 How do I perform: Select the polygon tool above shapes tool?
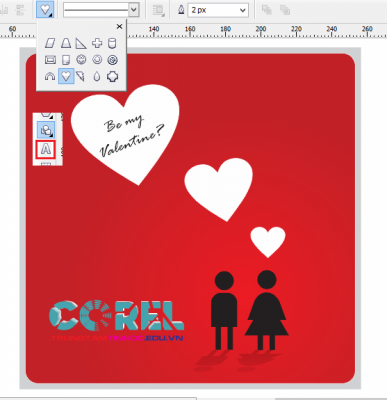point(46,115)
